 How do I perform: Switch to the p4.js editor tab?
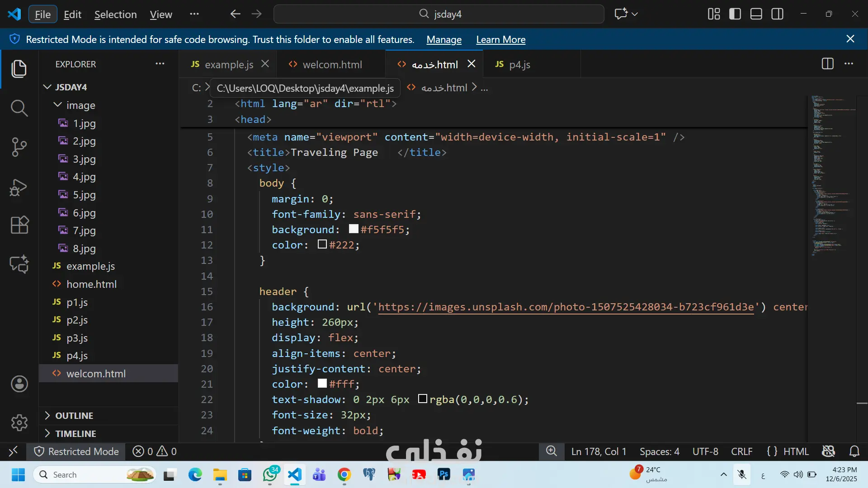[x=519, y=65]
